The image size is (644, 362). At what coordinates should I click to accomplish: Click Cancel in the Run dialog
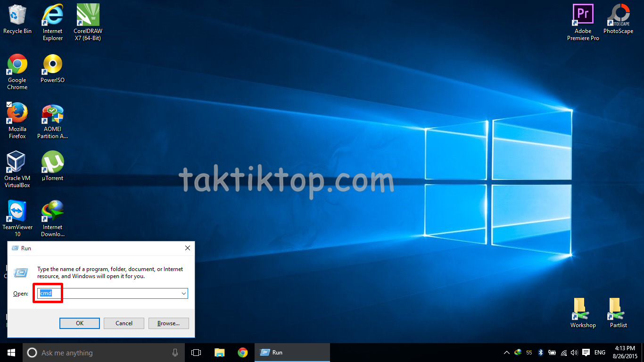coord(124,323)
